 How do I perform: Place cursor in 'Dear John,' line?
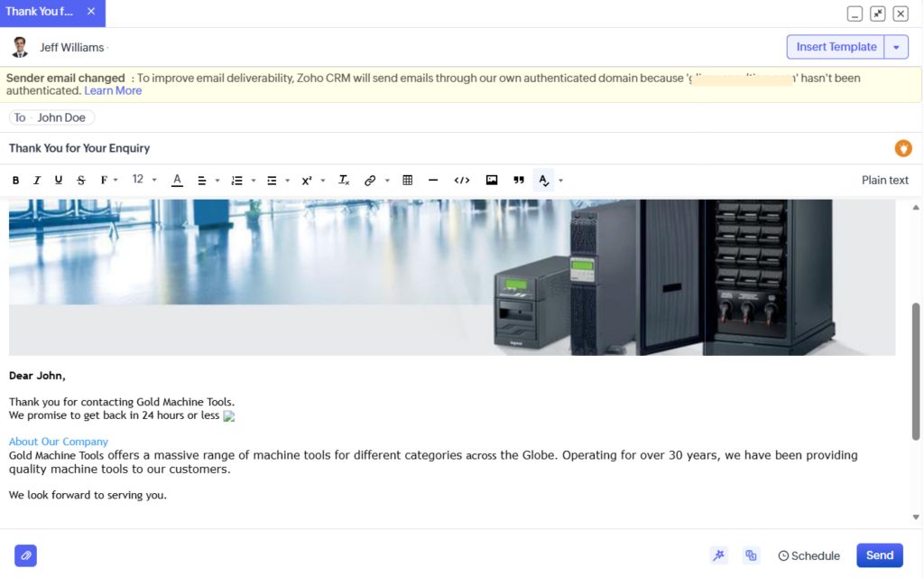coord(37,376)
